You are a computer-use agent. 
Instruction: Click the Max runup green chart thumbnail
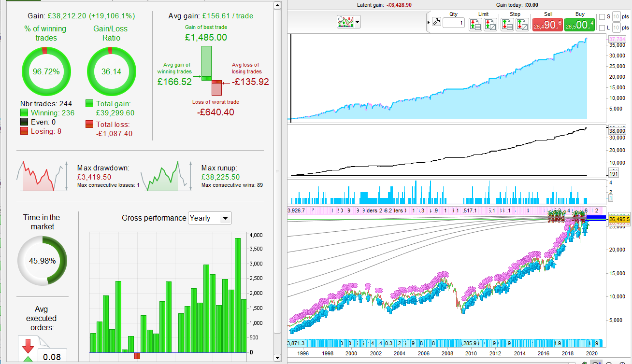coord(168,176)
